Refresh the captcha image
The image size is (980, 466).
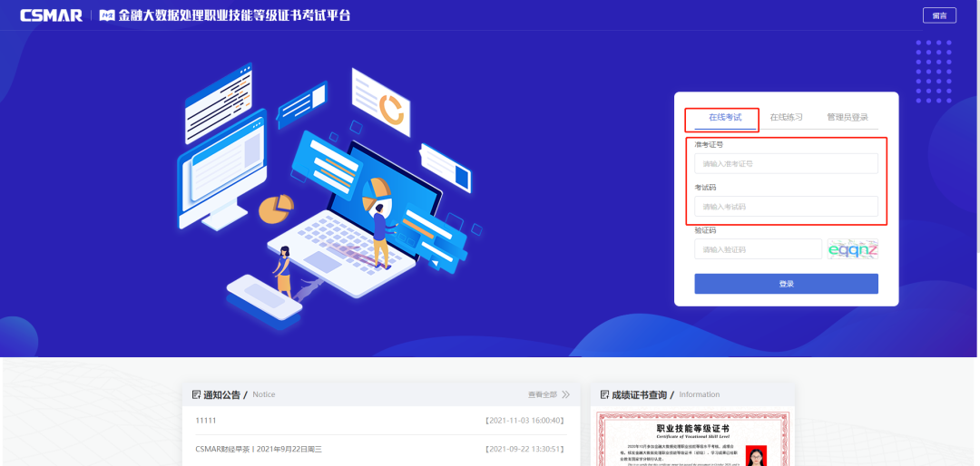pyautogui.click(x=852, y=249)
